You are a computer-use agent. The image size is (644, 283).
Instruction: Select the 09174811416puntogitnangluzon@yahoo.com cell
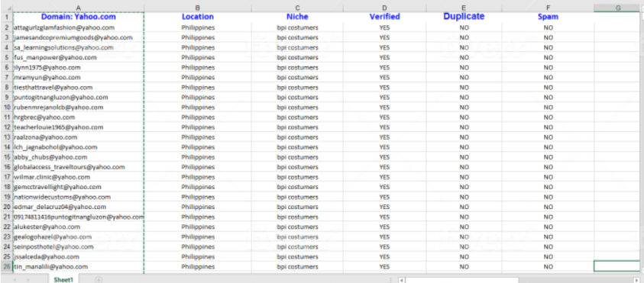pyautogui.click(x=79, y=217)
